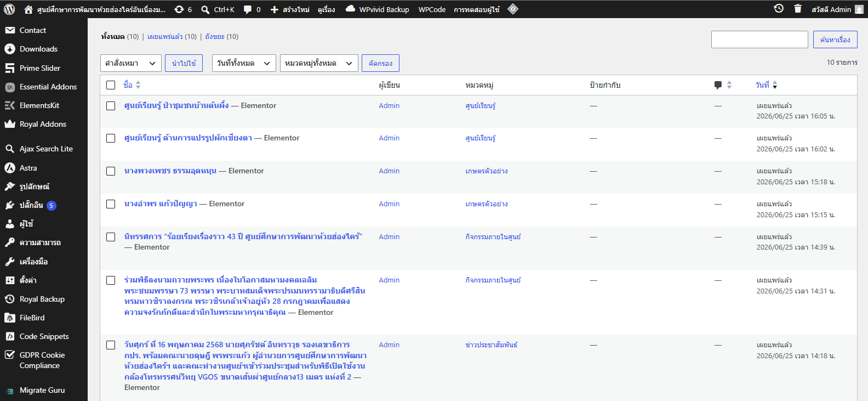This screenshot has width=868, height=401.
Task: Toggle the select-all posts checkbox
Action: (111, 85)
